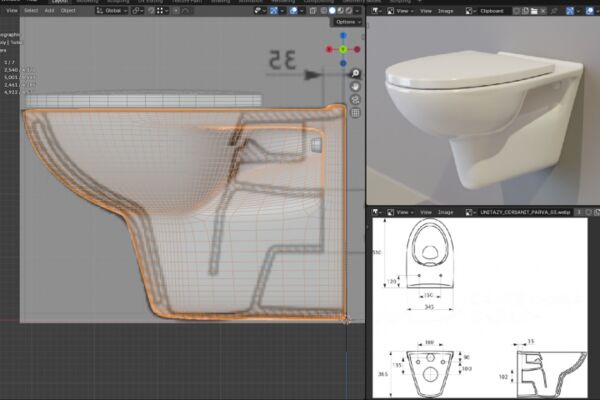Click the green Y axis gizmo center

343,49
